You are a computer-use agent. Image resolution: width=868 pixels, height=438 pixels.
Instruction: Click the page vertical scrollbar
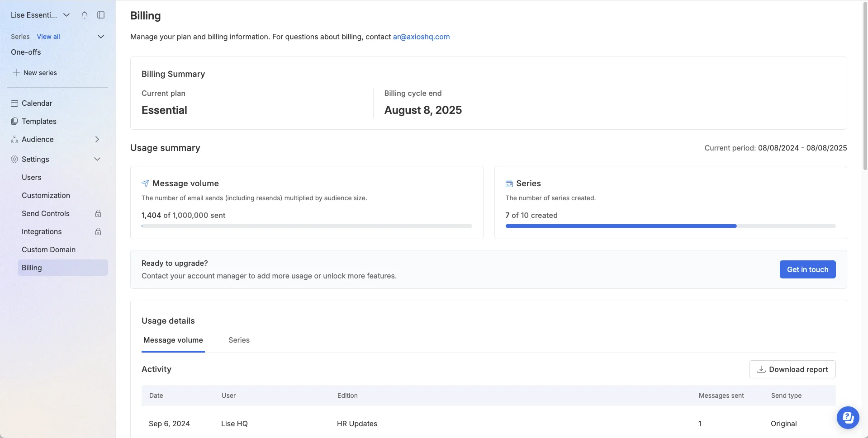click(x=865, y=86)
